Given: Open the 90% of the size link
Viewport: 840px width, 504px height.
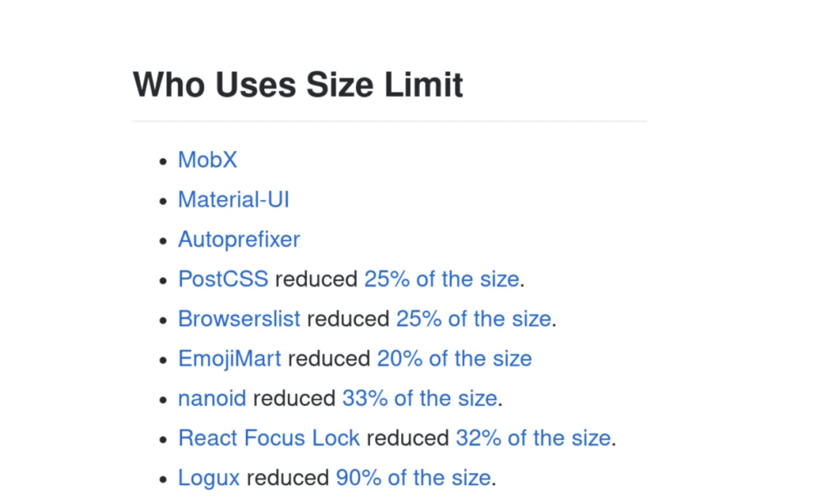Looking at the screenshot, I should [x=413, y=478].
